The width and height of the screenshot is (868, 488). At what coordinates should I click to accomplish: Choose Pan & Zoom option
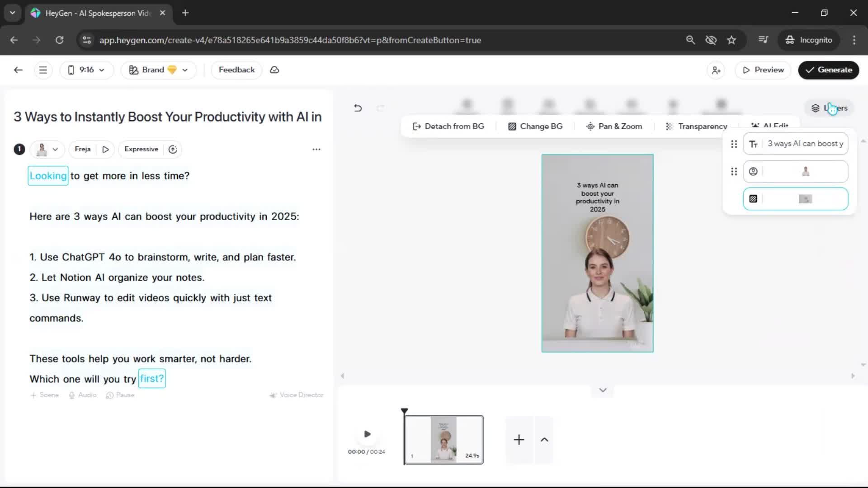coord(614,127)
